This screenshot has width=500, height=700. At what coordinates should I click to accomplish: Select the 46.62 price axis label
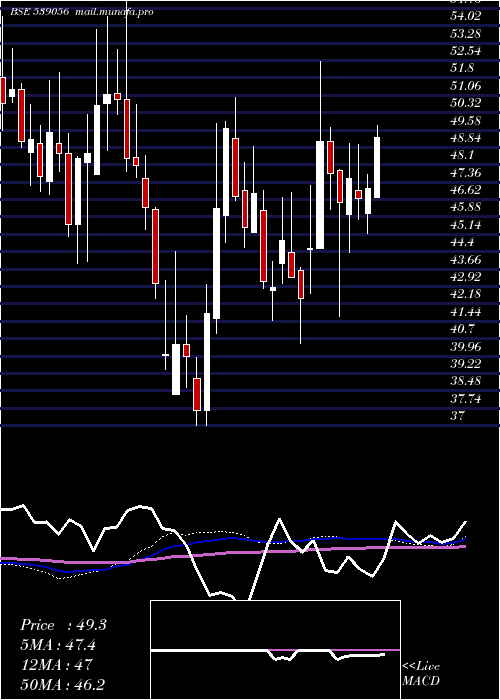click(466, 190)
